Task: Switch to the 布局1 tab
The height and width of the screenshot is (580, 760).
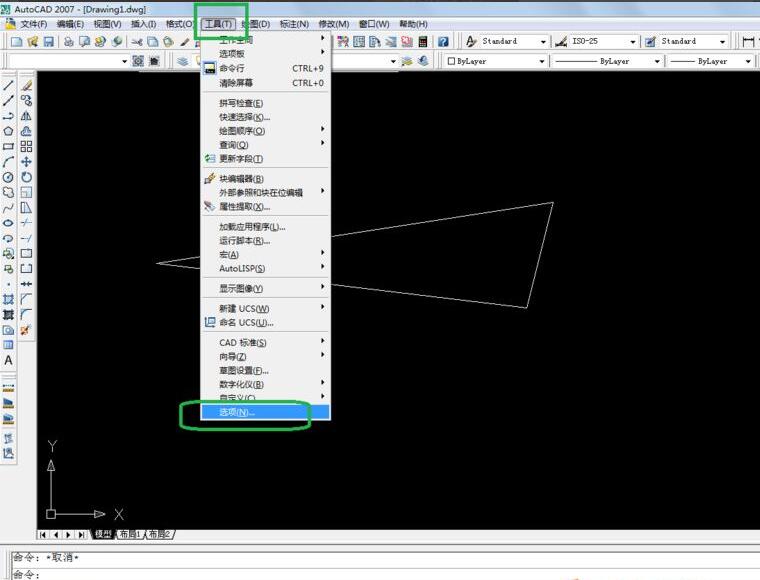Action: click(x=129, y=534)
